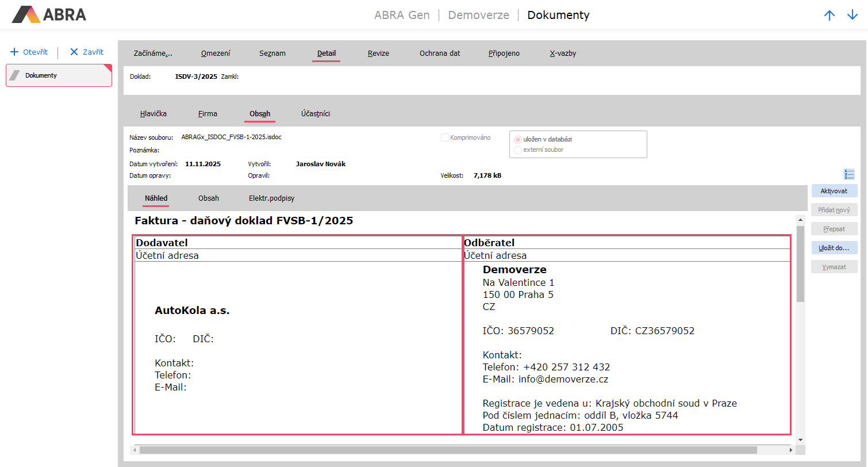Click the Dodavatel column header
This screenshot has width=868, height=467.
tap(162, 243)
